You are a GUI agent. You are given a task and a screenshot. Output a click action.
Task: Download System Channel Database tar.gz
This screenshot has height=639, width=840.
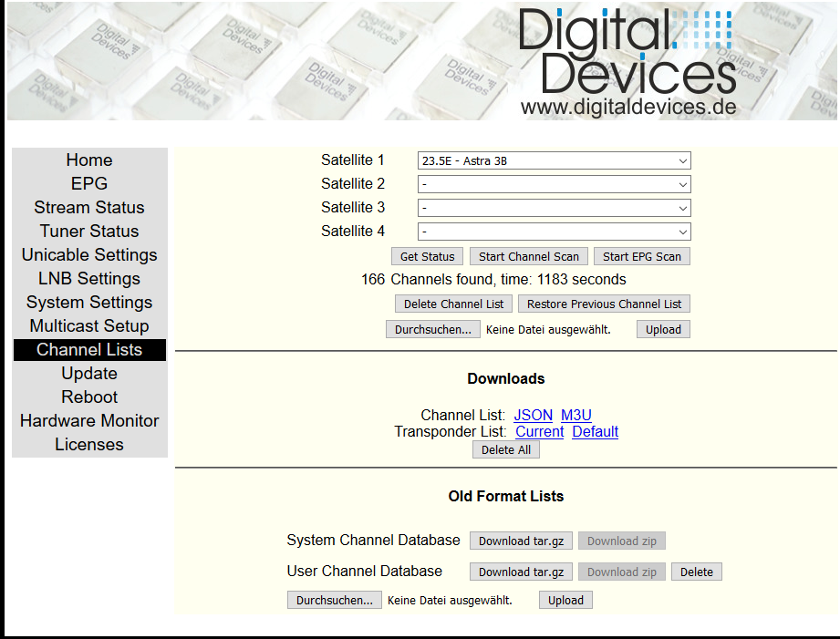tap(522, 541)
